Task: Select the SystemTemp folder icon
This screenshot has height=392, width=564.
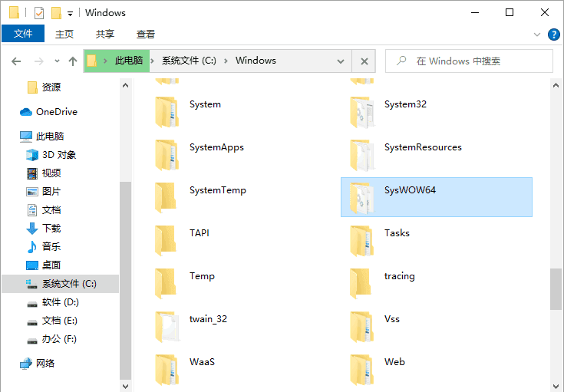Action: [166, 198]
